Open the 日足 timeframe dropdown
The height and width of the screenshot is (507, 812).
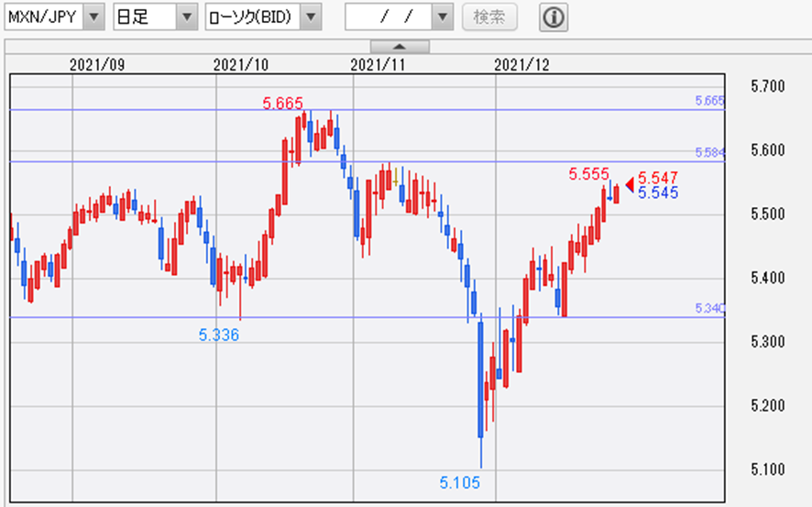pyautogui.click(x=187, y=17)
